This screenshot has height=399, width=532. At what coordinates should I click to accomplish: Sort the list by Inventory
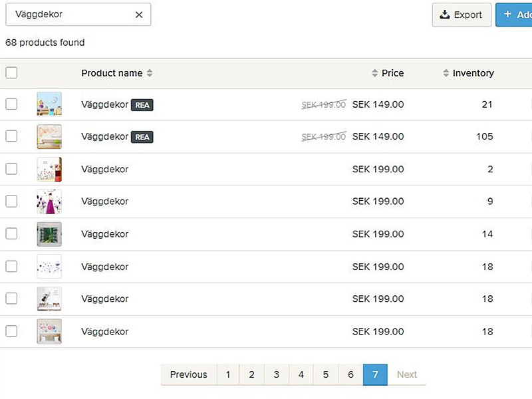(x=468, y=73)
